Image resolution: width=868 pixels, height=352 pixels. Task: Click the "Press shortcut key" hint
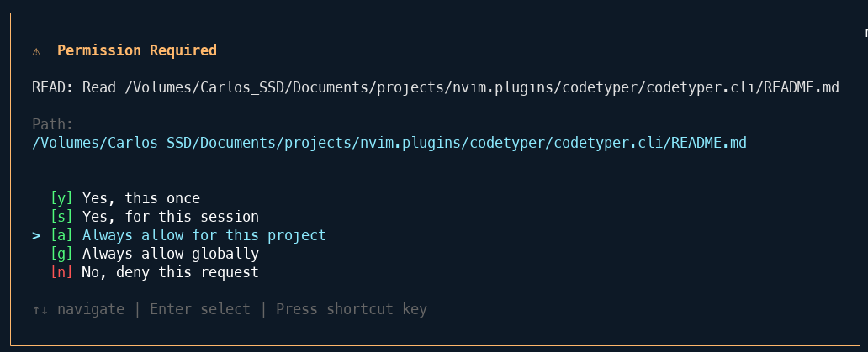pyautogui.click(x=352, y=309)
